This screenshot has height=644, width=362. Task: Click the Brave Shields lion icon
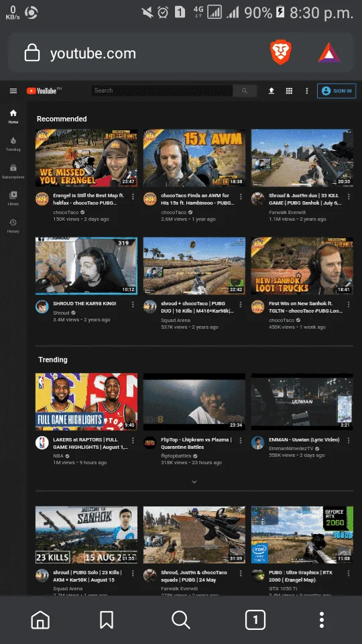(x=281, y=52)
